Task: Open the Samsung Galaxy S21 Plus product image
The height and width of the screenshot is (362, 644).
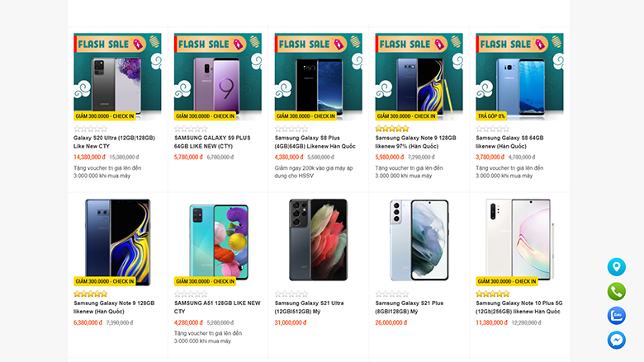Action: click(x=419, y=242)
